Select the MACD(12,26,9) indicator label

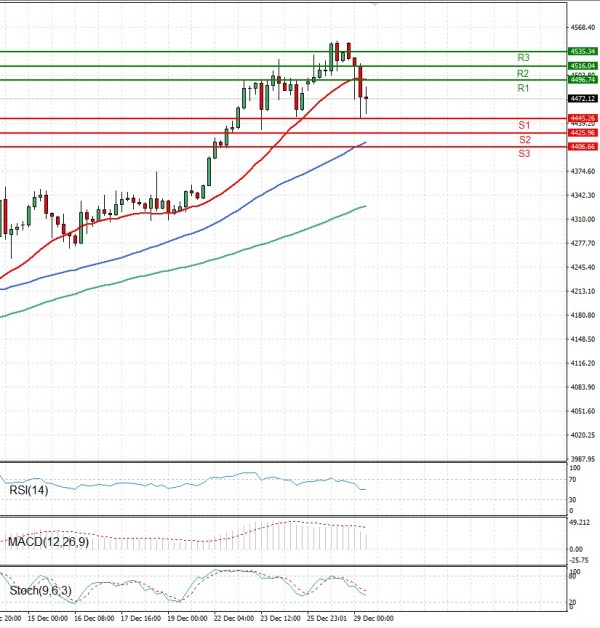[x=47, y=542]
